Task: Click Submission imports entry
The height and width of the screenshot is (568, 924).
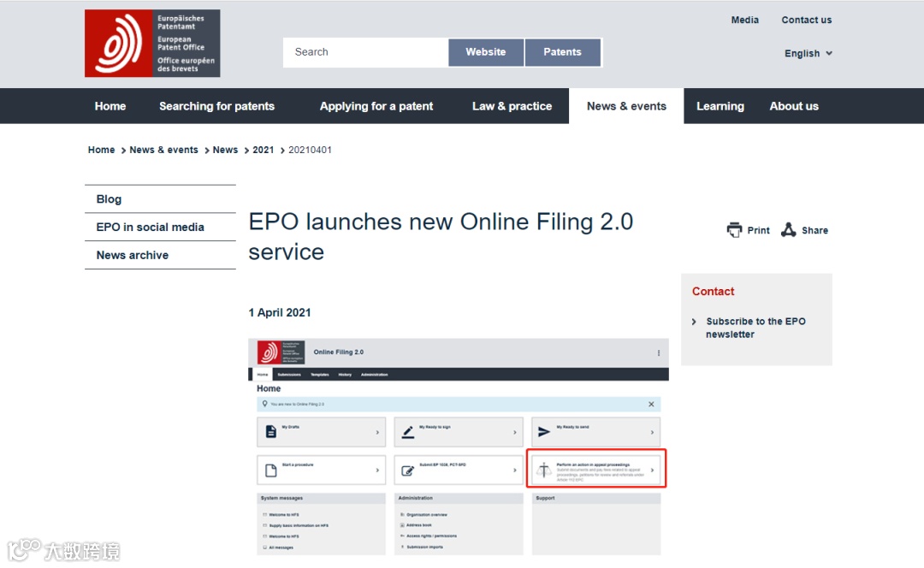Action: (424, 547)
